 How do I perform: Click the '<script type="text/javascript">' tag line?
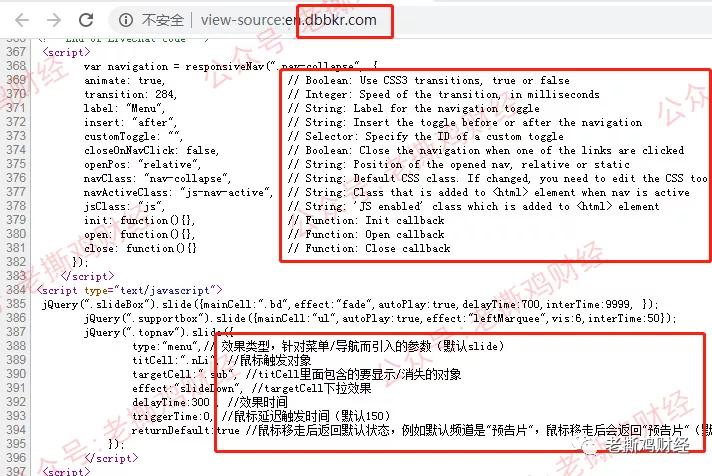pos(130,290)
